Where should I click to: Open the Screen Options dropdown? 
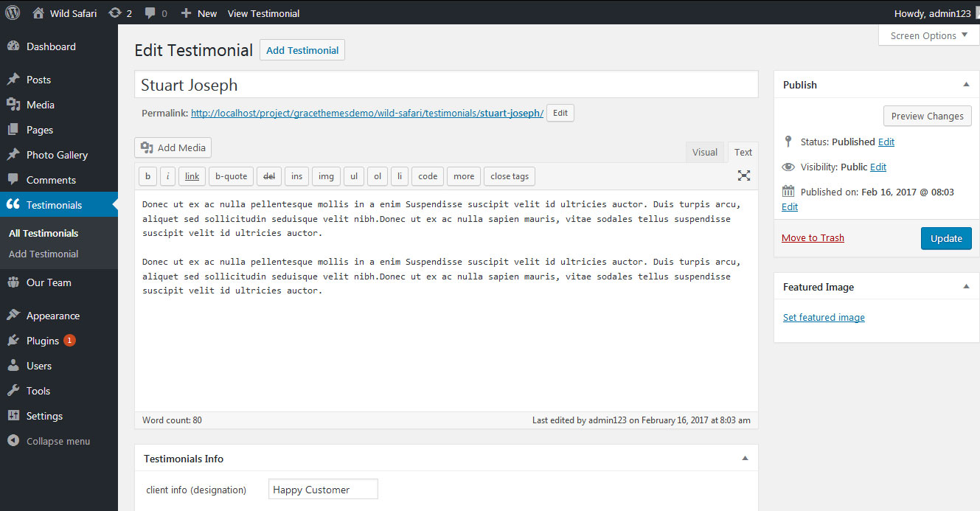[929, 35]
